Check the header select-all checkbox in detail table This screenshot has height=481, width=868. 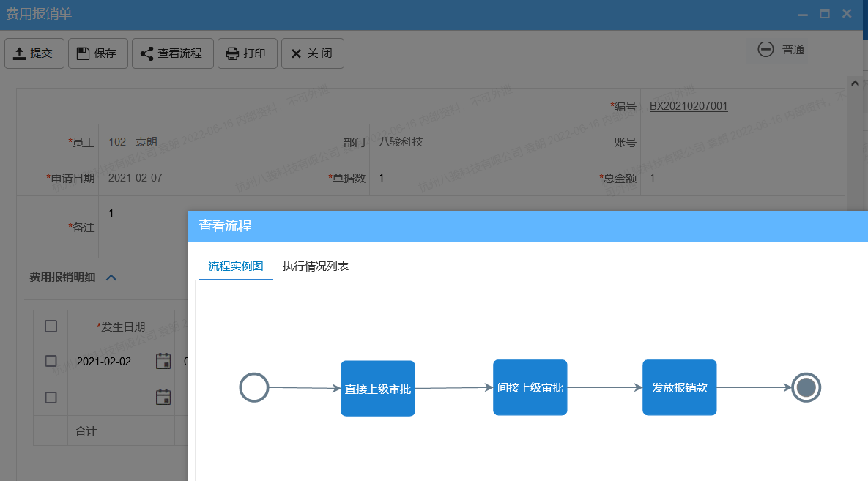pos(50,325)
